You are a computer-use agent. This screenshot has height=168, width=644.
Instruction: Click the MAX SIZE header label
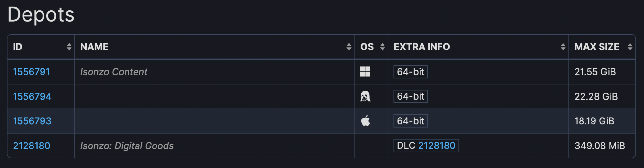(x=597, y=47)
